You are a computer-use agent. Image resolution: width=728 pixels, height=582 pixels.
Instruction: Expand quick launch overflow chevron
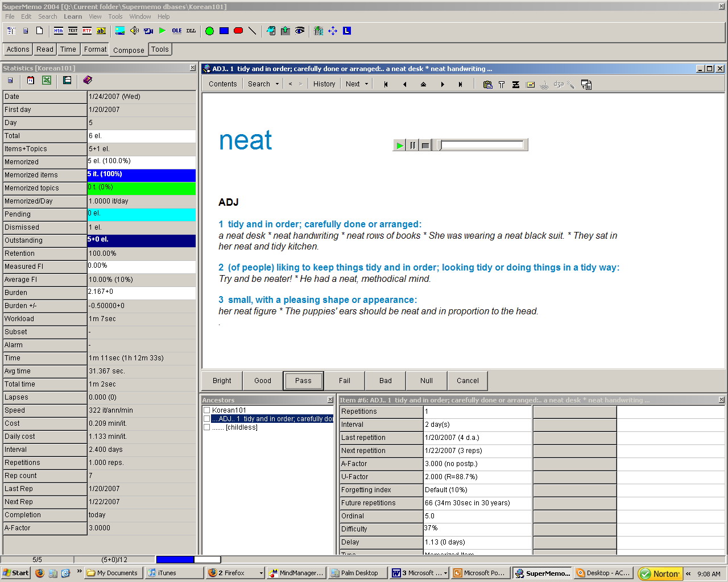[x=79, y=571]
